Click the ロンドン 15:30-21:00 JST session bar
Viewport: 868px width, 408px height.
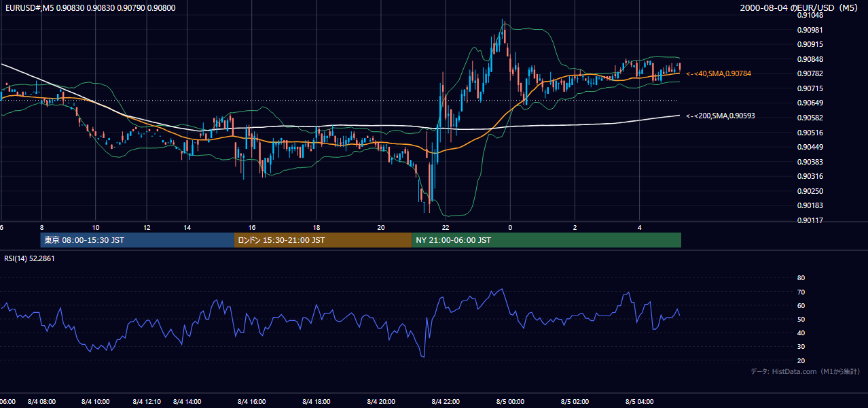(x=323, y=240)
